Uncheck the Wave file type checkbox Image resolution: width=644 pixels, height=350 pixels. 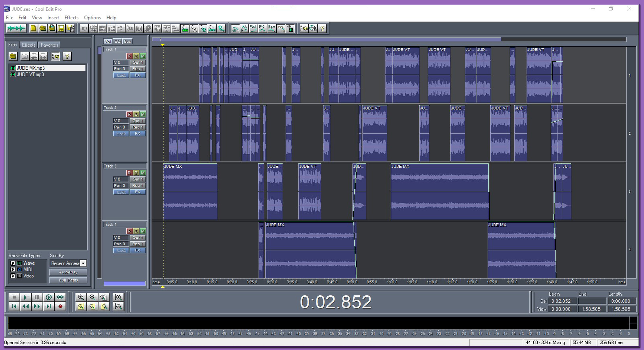(x=13, y=263)
